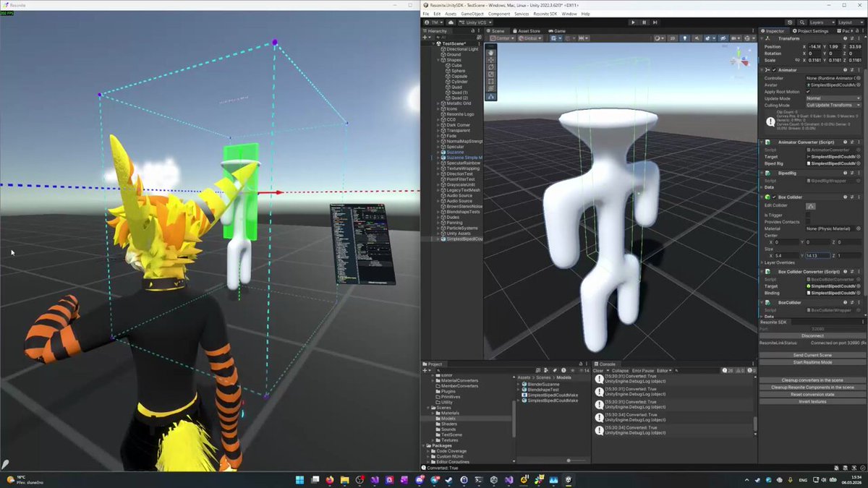The width and height of the screenshot is (868, 488).
Task: Select the Rotate tool in Scene toolbar
Action: click(x=491, y=67)
